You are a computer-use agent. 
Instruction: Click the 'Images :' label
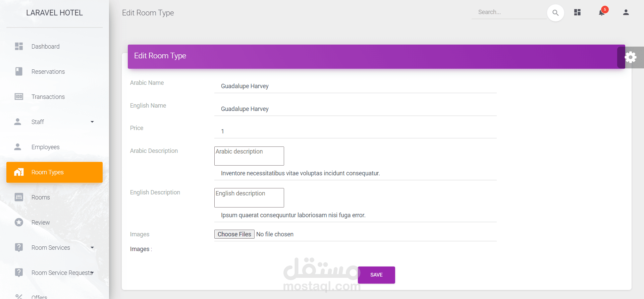pos(141,249)
